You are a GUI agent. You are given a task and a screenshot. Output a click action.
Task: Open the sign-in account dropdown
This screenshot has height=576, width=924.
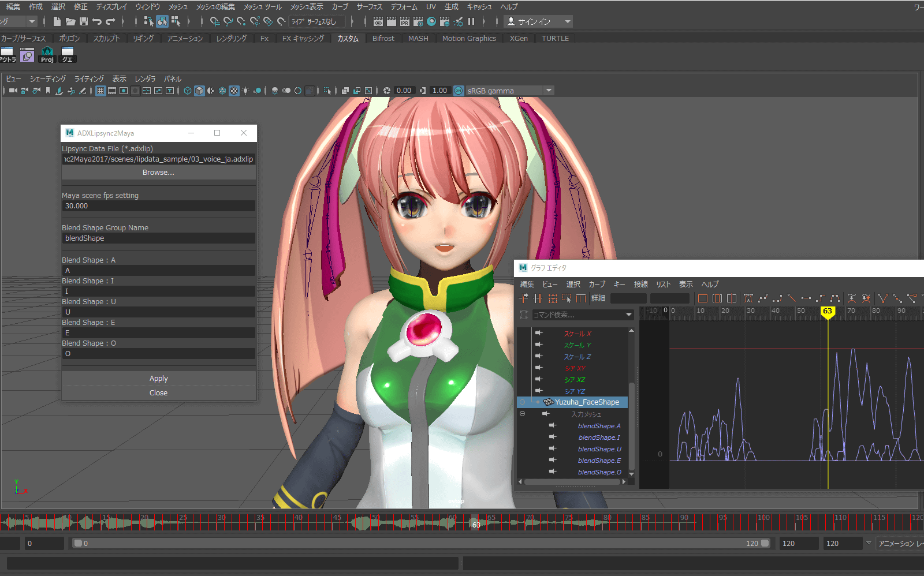[x=568, y=21]
